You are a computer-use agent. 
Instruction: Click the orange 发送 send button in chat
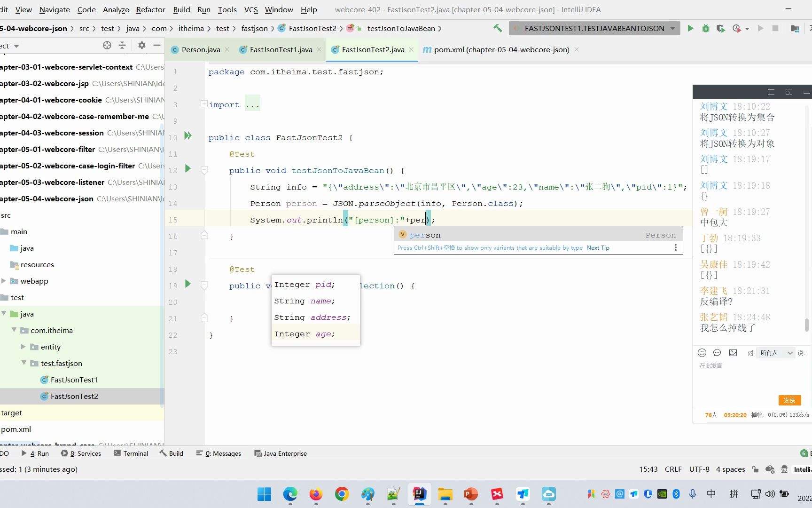click(789, 400)
